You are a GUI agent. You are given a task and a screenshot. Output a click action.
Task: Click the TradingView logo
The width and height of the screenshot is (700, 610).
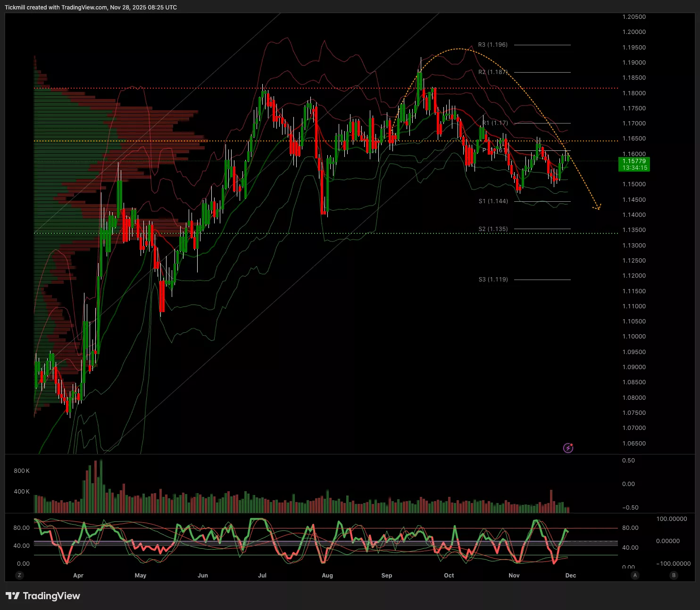click(x=43, y=596)
